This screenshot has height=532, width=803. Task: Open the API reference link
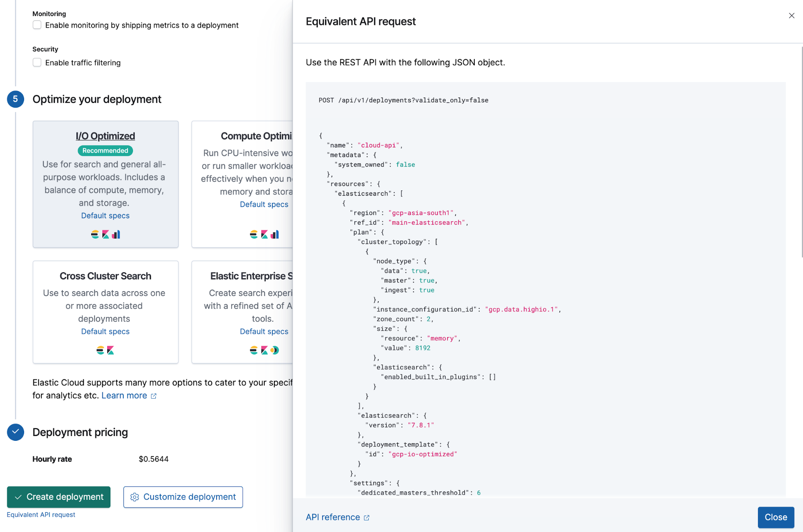coord(333,517)
